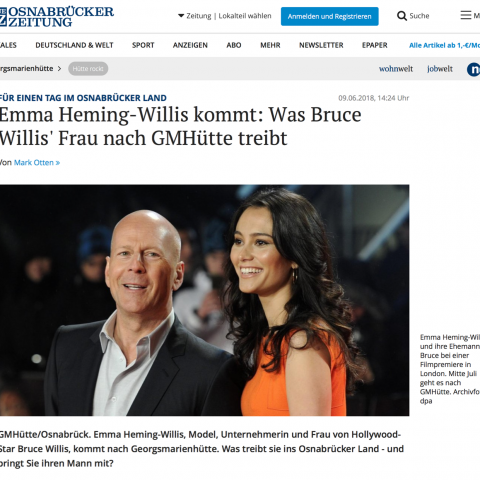
Task: Click the search magnifier icon
Action: 402,16
